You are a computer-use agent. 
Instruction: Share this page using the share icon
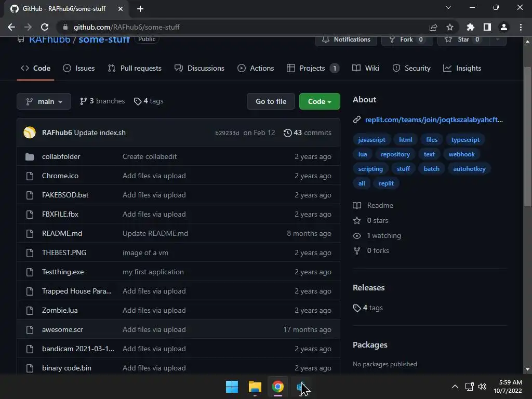[433, 27]
